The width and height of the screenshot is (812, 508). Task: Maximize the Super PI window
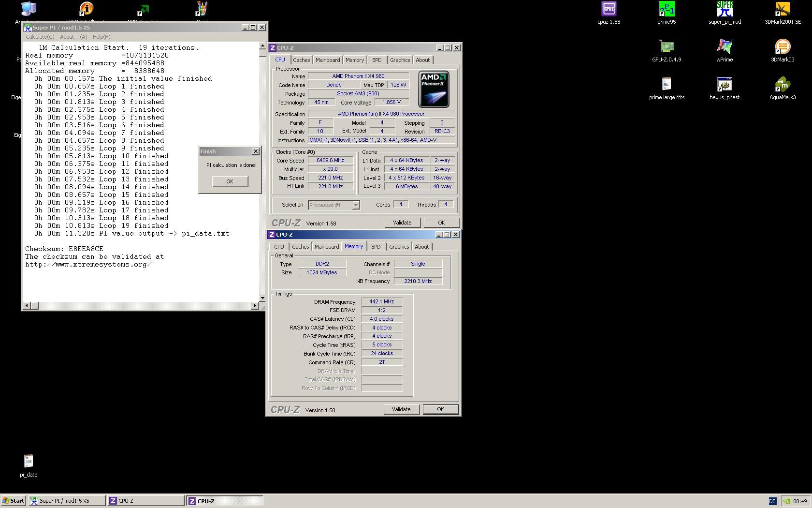pos(253,28)
